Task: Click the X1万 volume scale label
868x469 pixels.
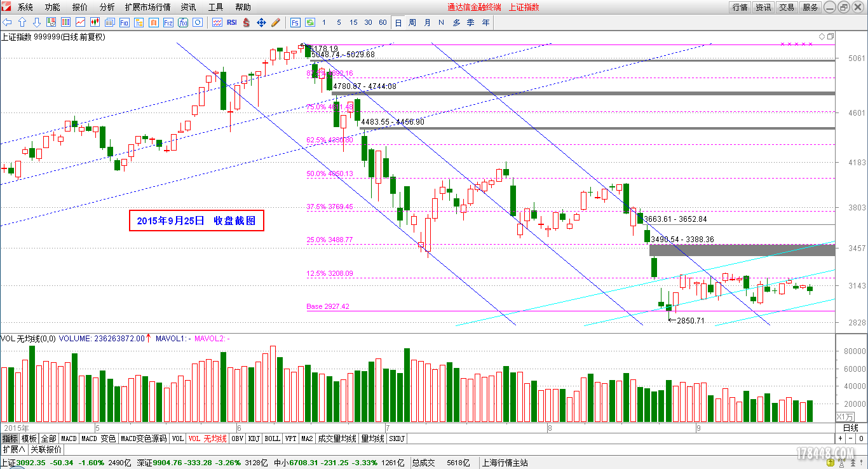Action: (x=844, y=416)
